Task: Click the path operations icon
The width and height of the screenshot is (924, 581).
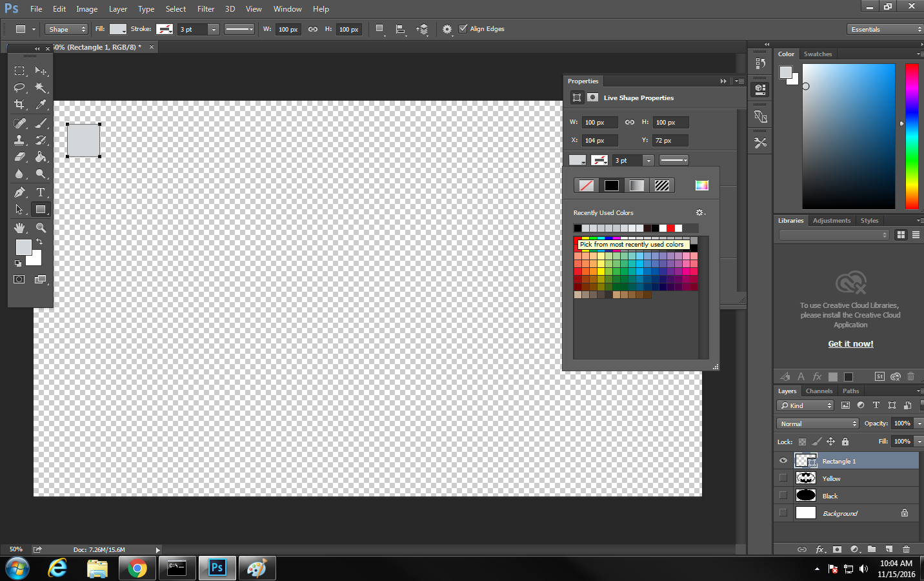Action: [x=380, y=29]
